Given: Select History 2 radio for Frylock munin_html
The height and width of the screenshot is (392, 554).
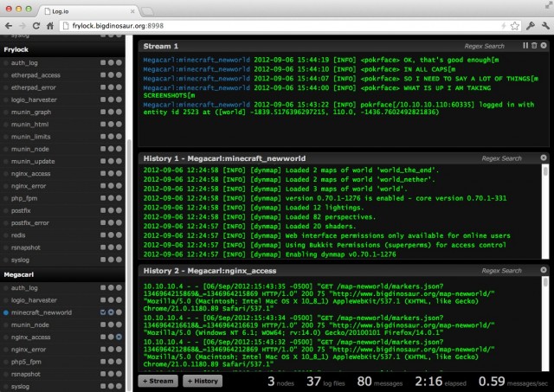Looking at the screenshot, I should [x=119, y=124].
